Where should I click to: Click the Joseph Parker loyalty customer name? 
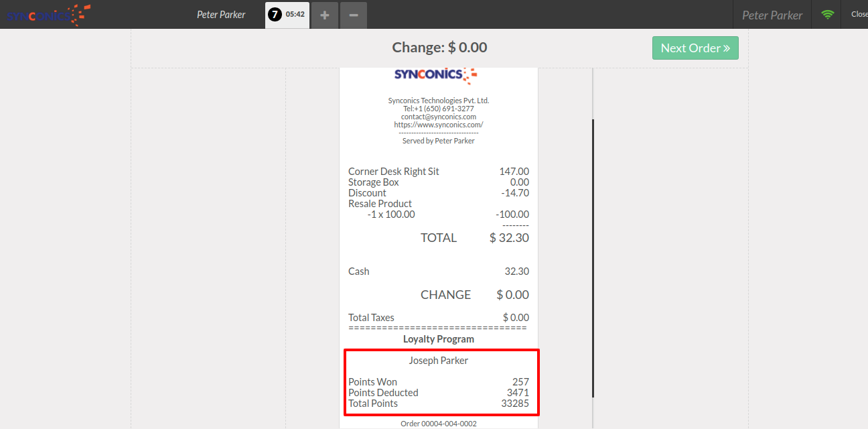point(439,361)
